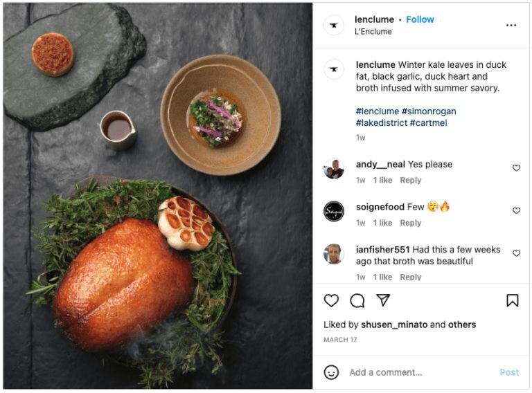Screen dimensions: 532x393
Task: Follow the lenclume account
Action: pos(420,19)
